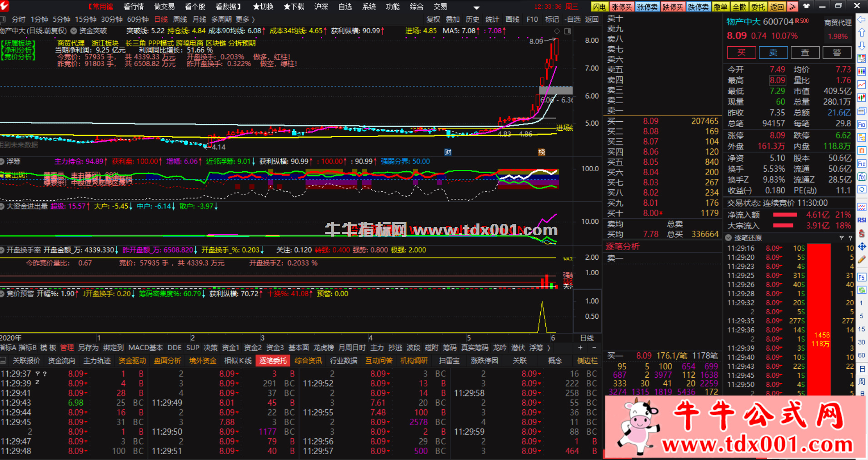Click the application logo icon

tap(5, 6)
